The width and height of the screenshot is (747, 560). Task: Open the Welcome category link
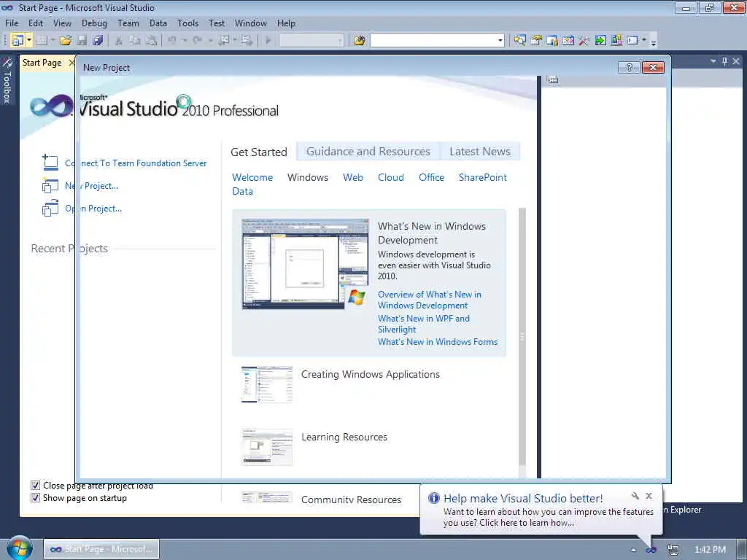[x=252, y=177]
